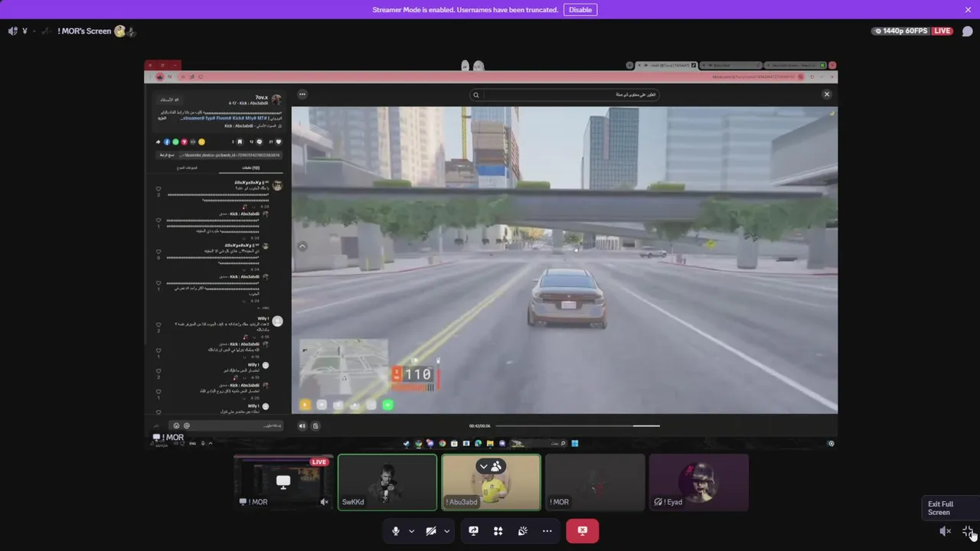Image resolution: width=980 pixels, height=551 pixels.
Task: Click the Windows Start icon in shared taskbar
Action: pos(575,443)
